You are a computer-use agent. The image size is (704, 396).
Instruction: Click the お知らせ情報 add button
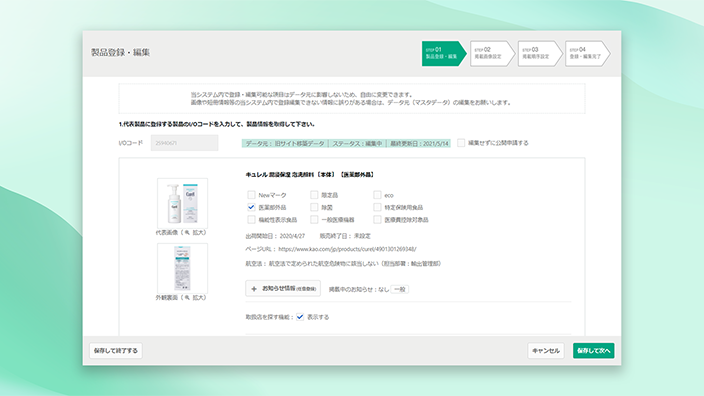(283, 289)
